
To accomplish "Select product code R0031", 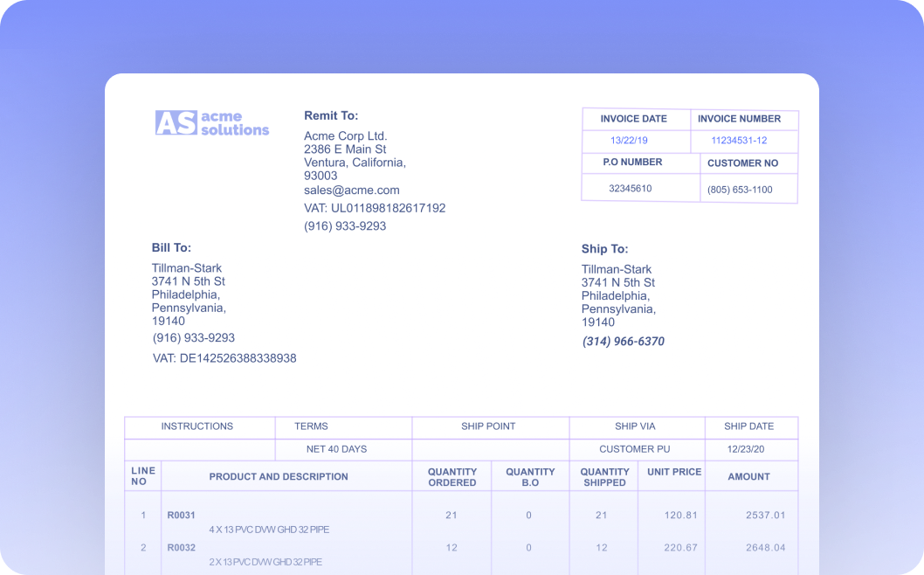I will click(x=181, y=515).
